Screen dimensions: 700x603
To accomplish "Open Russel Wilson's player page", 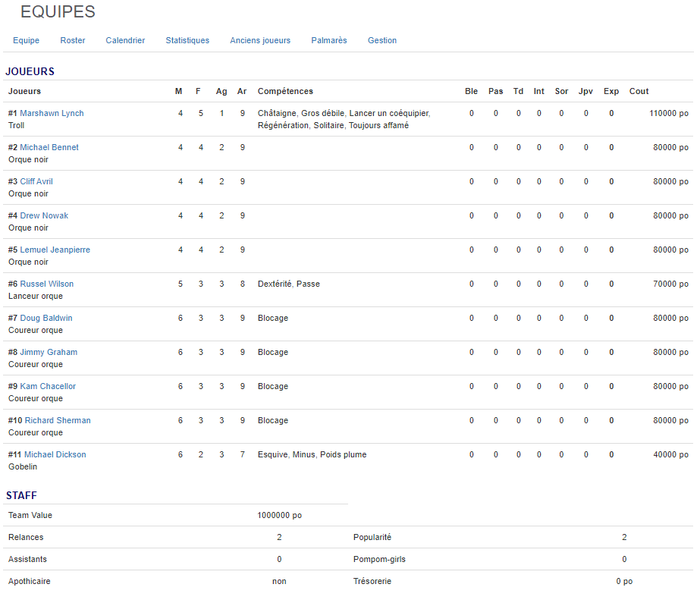I will pos(47,284).
